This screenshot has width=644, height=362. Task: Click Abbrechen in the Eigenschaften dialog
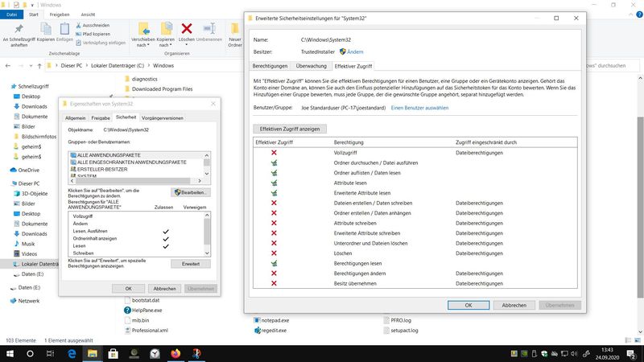pos(164,289)
